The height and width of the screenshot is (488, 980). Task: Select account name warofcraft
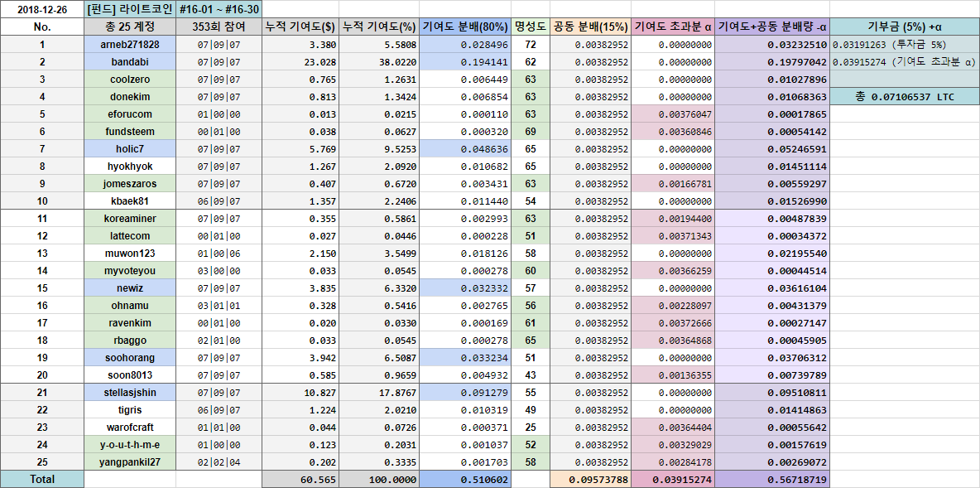pos(130,428)
